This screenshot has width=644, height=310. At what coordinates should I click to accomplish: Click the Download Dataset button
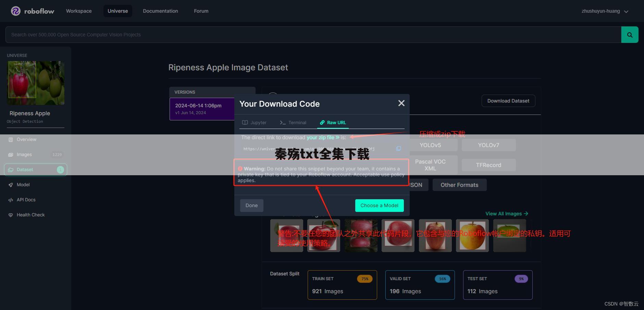pyautogui.click(x=508, y=101)
